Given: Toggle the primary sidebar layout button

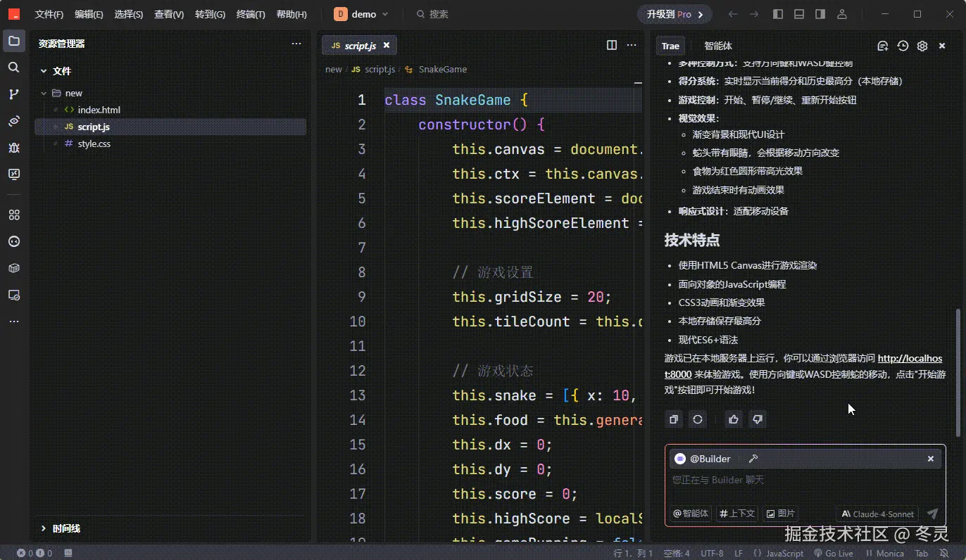Looking at the screenshot, I should click(x=778, y=14).
